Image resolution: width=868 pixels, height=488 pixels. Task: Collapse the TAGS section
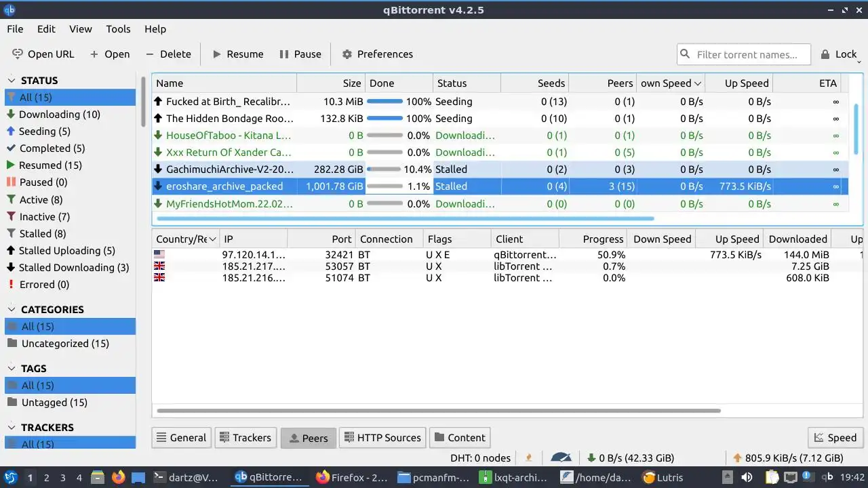click(x=12, y=369)
